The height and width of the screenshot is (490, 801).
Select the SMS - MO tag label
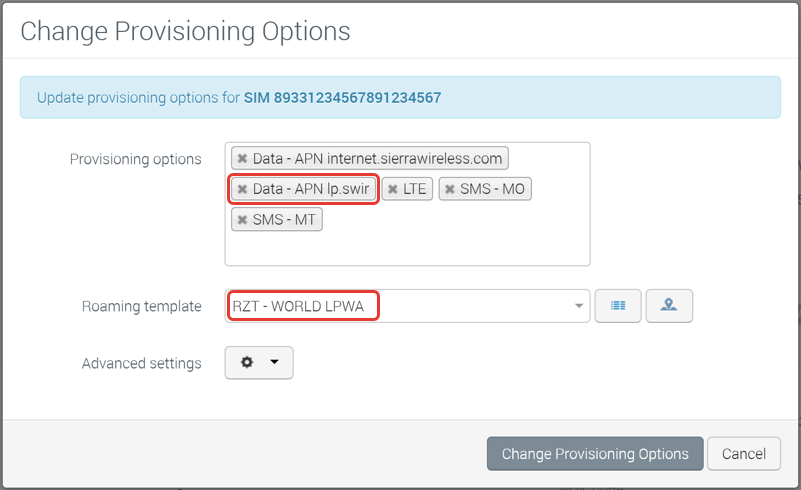click(492, 189)
